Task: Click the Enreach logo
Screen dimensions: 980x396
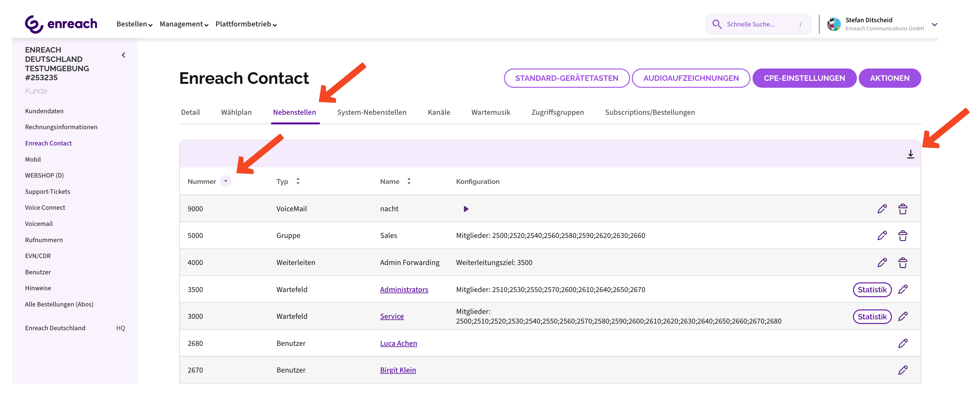Action: [x=61, y=24]
